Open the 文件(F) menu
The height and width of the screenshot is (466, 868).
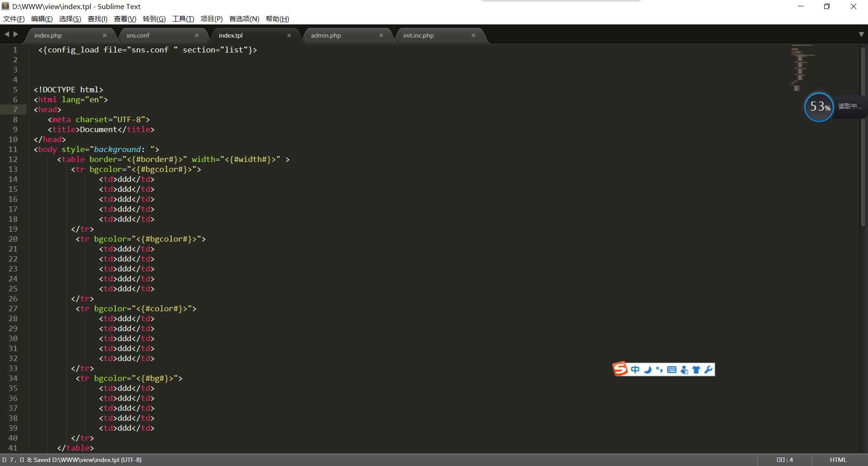click(14, 19)
